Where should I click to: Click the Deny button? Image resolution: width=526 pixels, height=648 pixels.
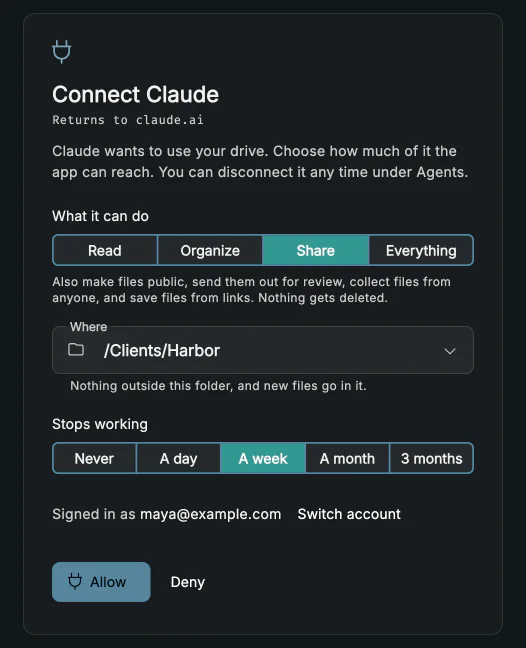click(188, 582)
